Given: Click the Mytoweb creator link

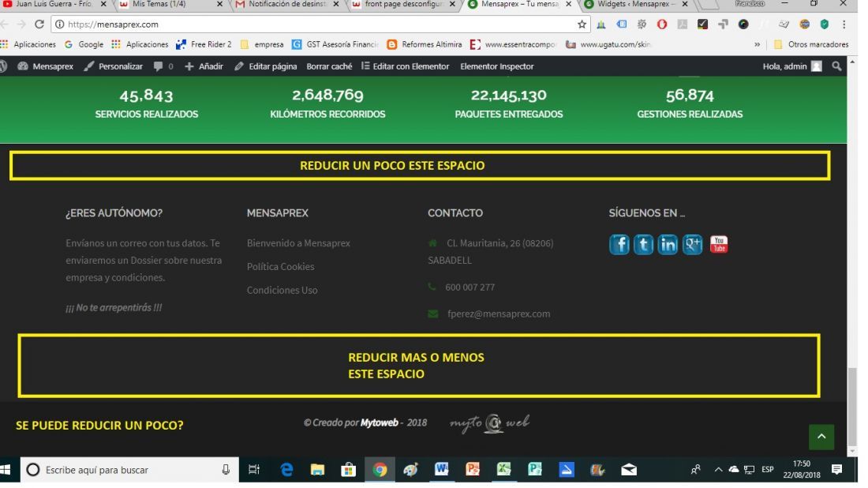Looking at the screenshot, I should (x=380, y=422).
